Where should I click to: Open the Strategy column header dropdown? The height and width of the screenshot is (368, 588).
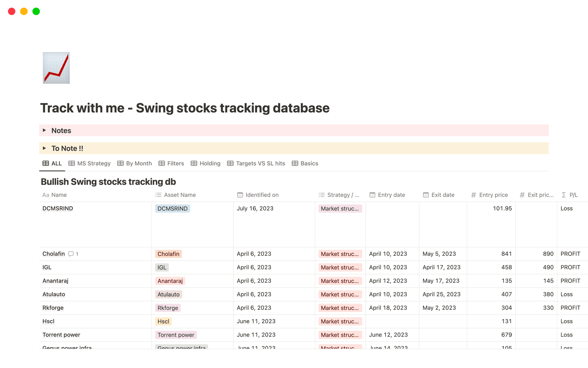coord(339,195)
